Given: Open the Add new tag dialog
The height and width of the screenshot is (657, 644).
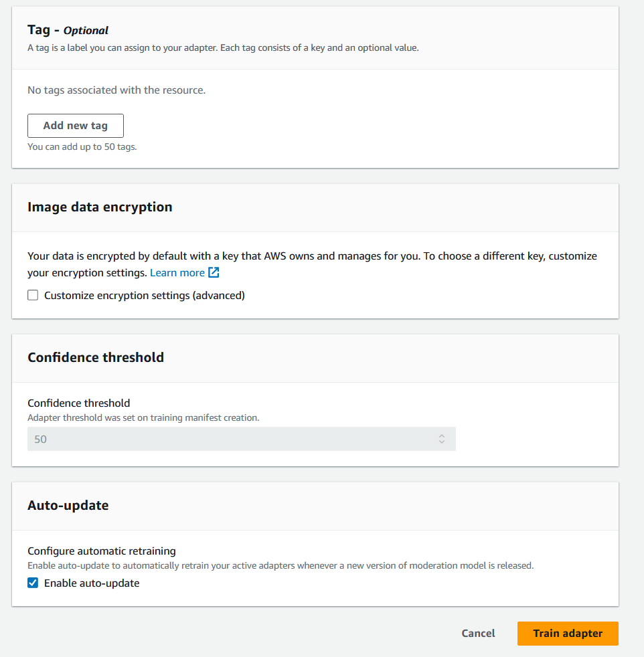Looking at the screenshot, I should [x=75, y=125].
